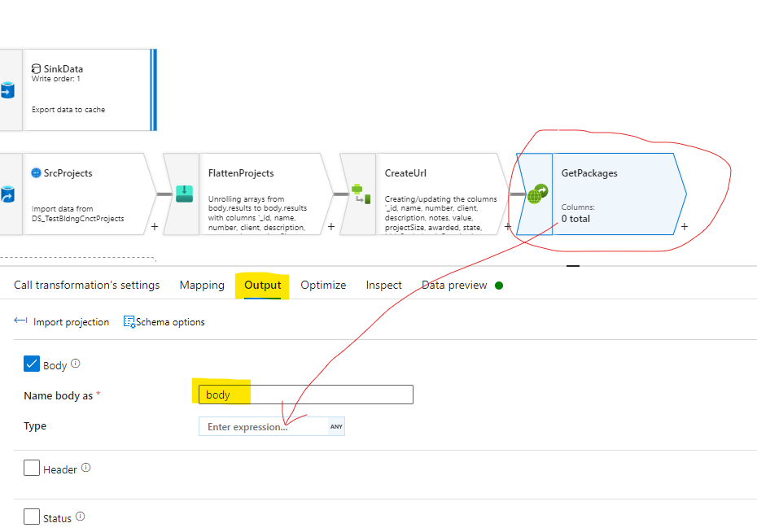757x532 pixels.
Task: Add transformation after GetPackages plus
Action: point(684,226)
